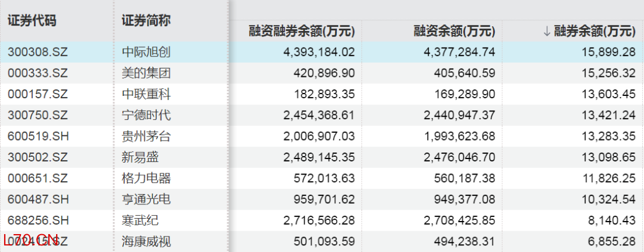
Task: Click value 169,289.90 in 融资余额 column
Action: (x=465, y=94)
